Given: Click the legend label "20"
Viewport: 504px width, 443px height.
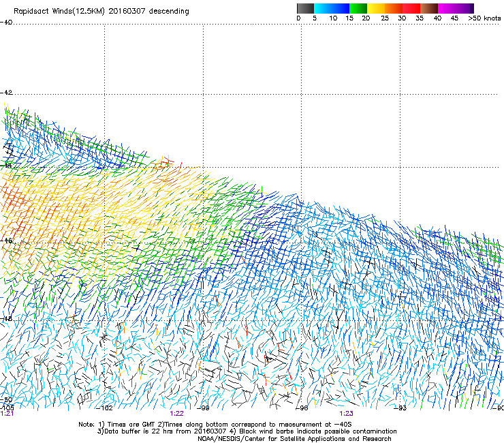Looking at the screenshot, I should click(366, 18).
